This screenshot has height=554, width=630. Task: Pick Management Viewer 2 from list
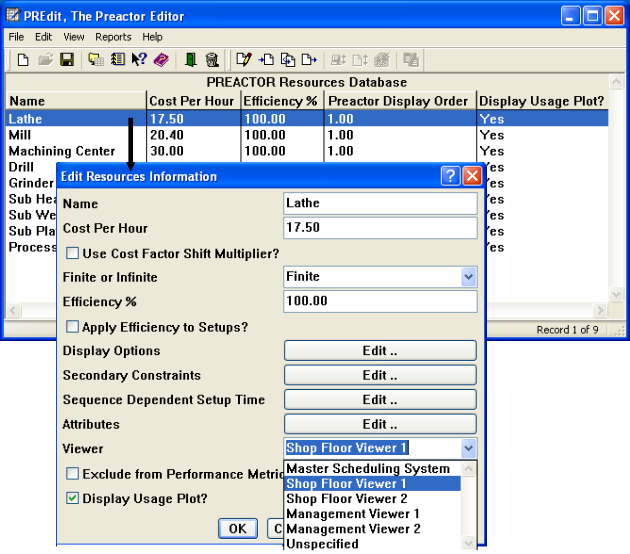(x=372, y=529)
